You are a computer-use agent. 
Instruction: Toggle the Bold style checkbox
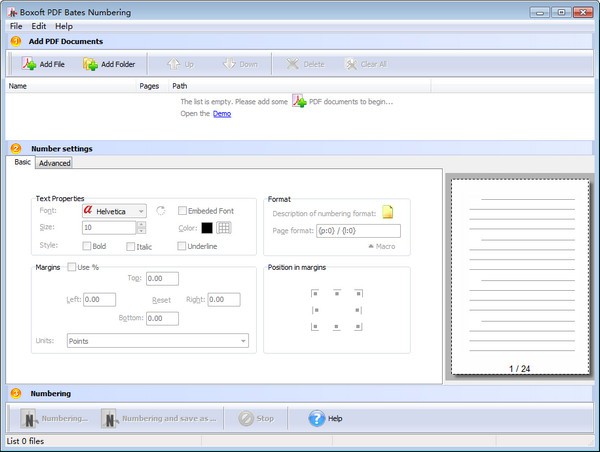point(87,246)
